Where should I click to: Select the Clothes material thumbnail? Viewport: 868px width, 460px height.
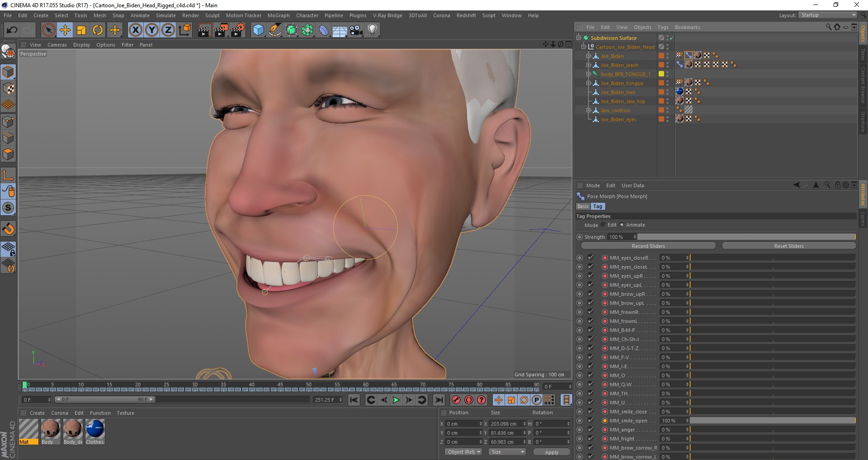click(x=95, y=432)
